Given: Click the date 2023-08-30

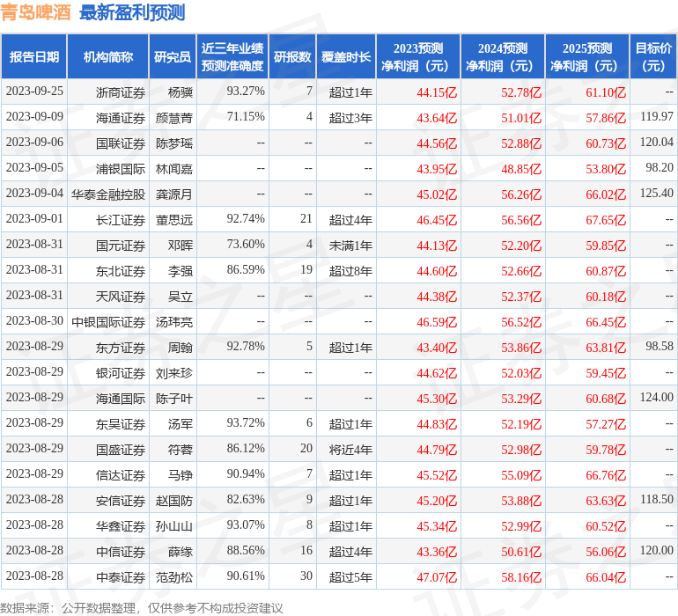Looking at the screenshot, I should coord(34,320).
